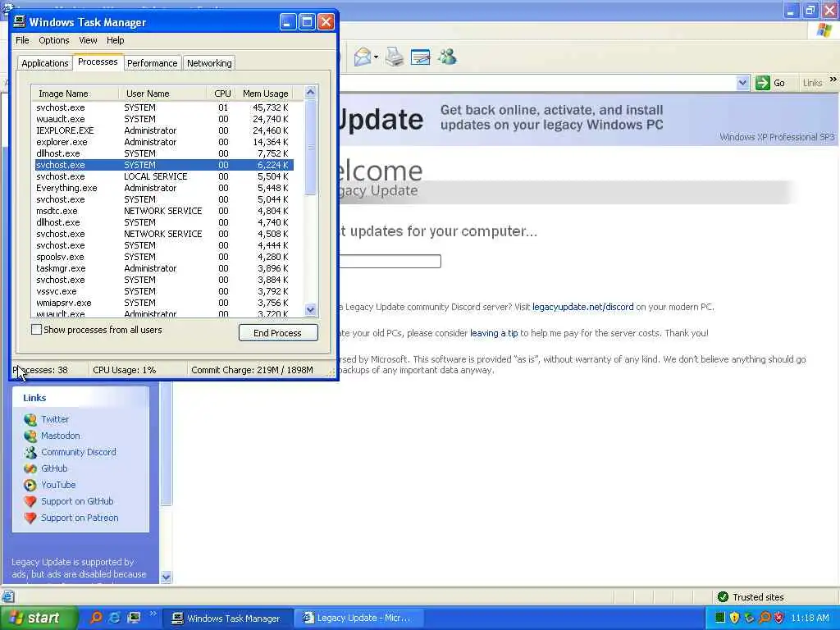Sort processes by Mem Usage column
This screenshot has width=840, height=630.
[265, 94]
